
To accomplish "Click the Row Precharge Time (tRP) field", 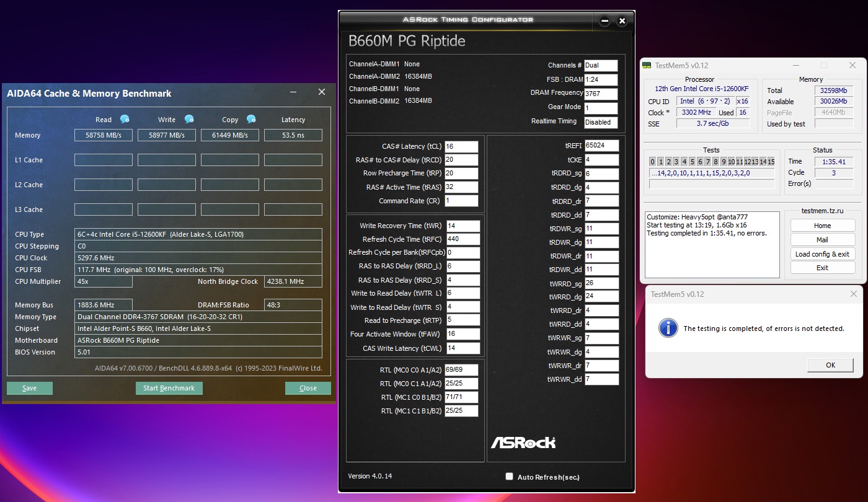I will click(461, 174).
